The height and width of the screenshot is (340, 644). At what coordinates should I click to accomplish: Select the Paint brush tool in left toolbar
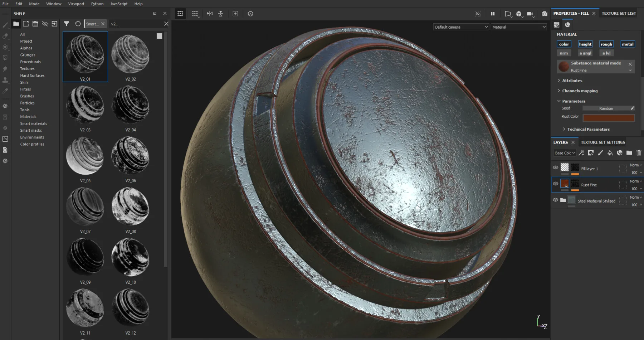click(x=5, y=25)
